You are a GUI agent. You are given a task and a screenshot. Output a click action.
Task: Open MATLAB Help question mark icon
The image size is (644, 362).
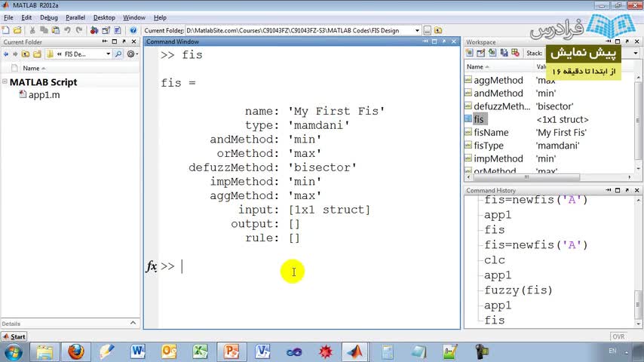[133, 30]
